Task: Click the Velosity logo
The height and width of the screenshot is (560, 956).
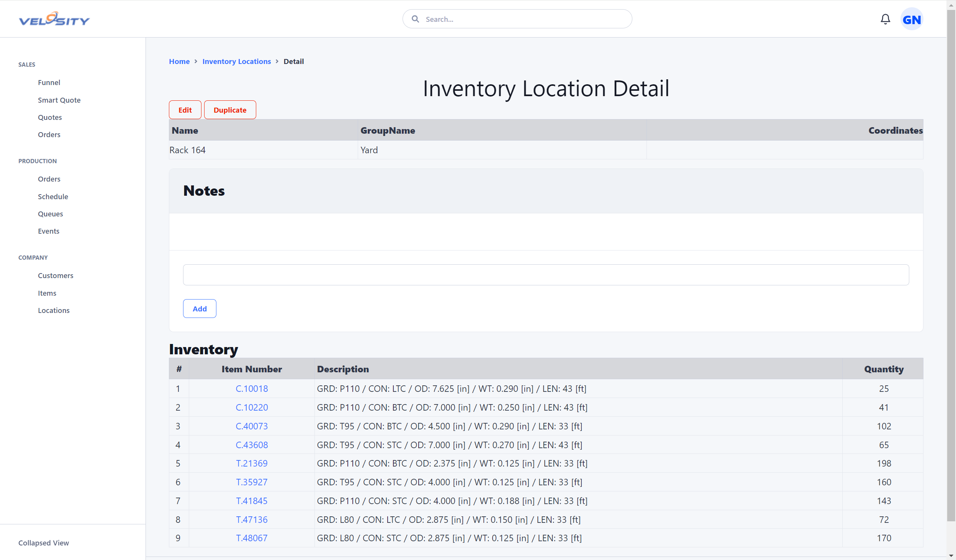Action: (x=54, y=19)
